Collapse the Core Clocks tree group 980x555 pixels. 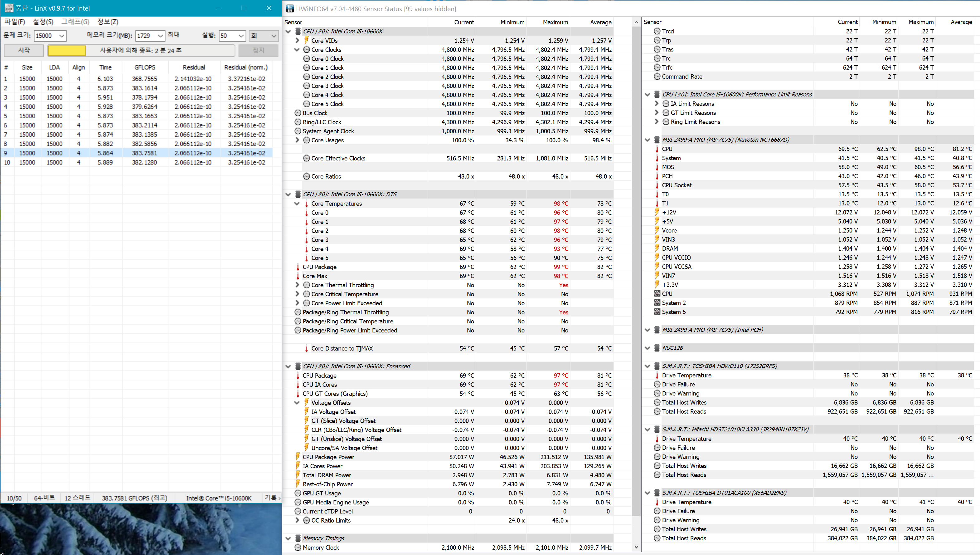pyautogui.click(x=297, y=50)
